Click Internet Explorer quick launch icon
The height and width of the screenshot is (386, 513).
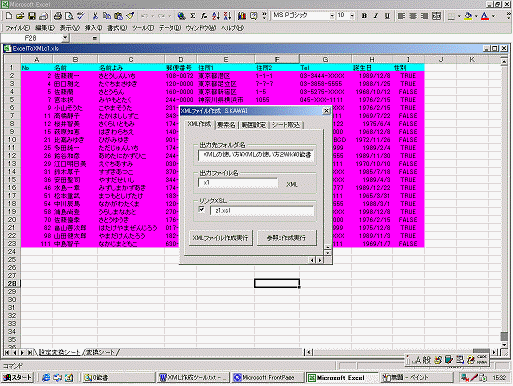point(46,377)
